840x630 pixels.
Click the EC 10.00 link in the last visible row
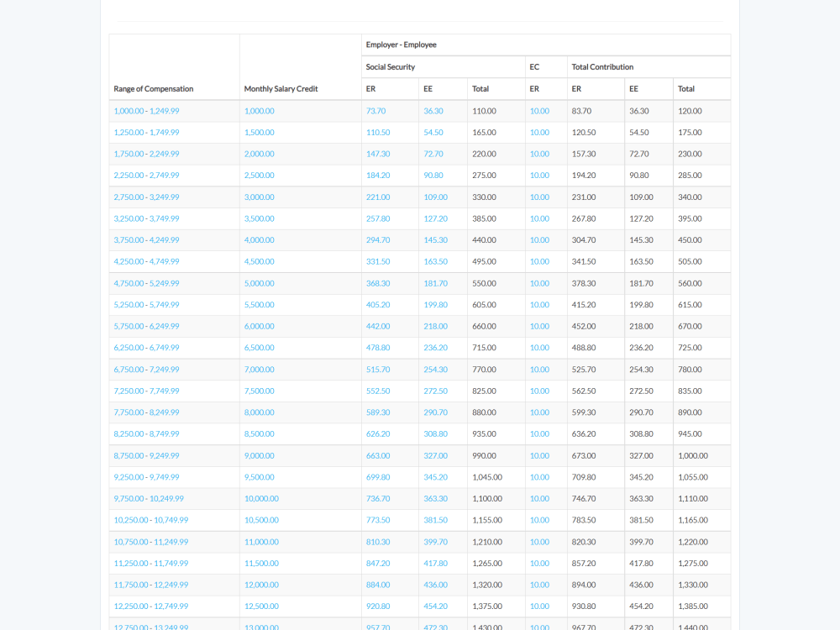tap(538, 627)
